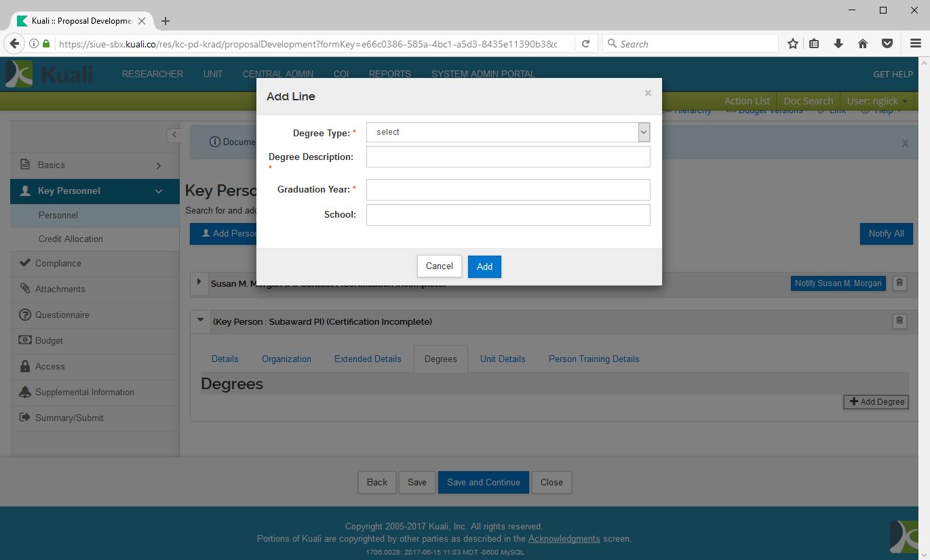The height and width of the screenshot is (560, 930).
Task: Reload the page with the refresh icon
Action: (x=585, y=44)
